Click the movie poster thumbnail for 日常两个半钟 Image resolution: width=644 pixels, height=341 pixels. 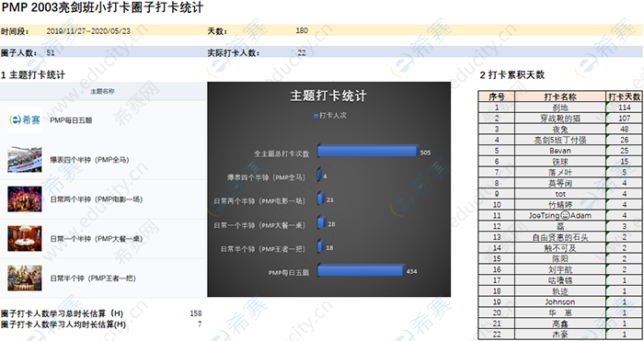pos(25,199)
